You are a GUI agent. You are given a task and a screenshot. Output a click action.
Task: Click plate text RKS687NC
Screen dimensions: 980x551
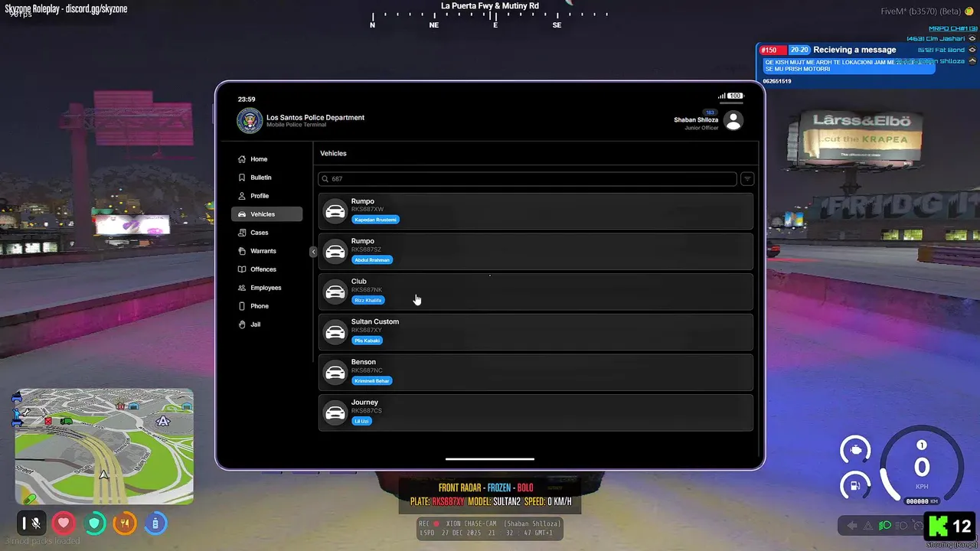coord(367,370)
